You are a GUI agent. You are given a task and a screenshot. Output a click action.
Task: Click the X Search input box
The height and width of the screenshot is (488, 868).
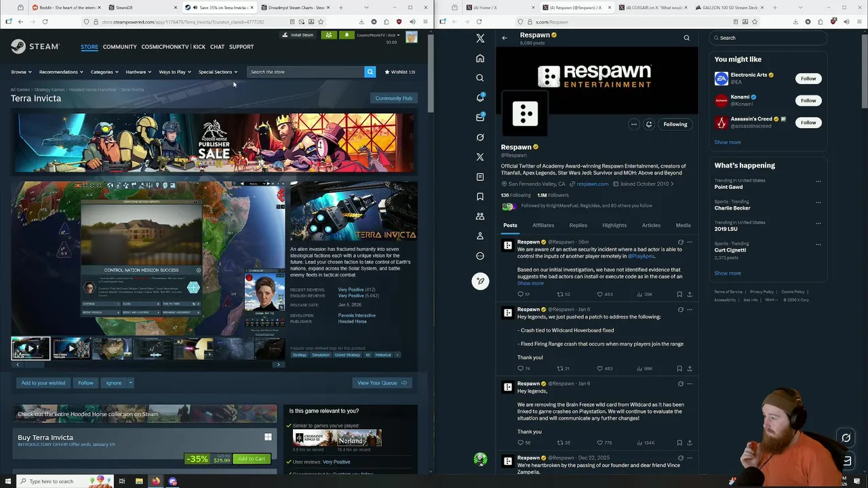pyautogui.click(x=768, y=38)
